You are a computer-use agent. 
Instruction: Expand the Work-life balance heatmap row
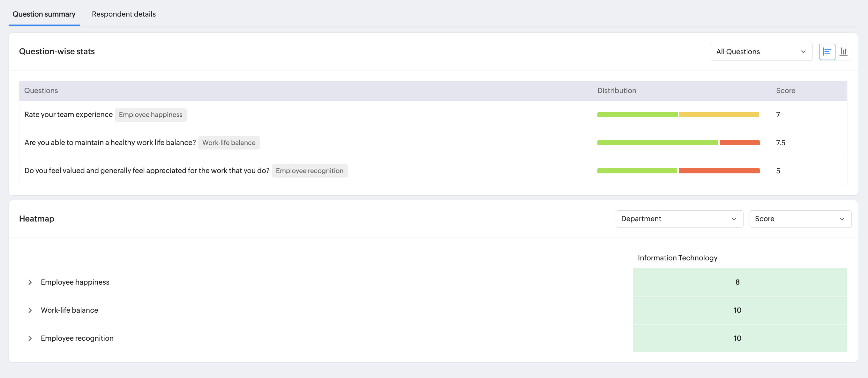click(30, 310)
